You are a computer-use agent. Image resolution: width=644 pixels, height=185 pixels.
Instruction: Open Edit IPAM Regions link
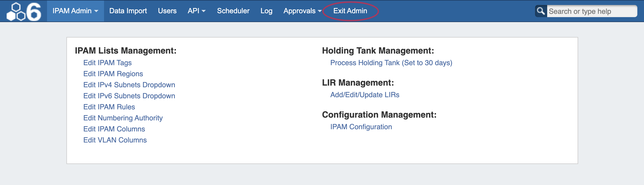pos(113,74)
